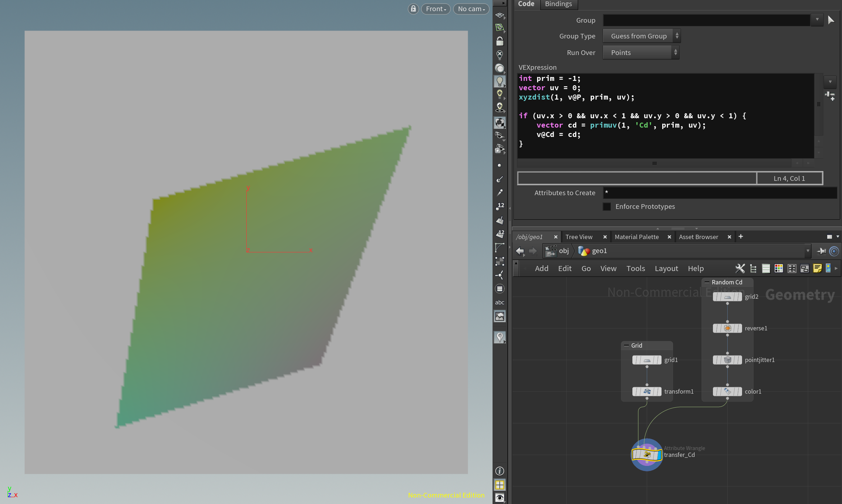Click the display points dot icon
Image resolution: width=842 pixels, height=504 pixels.
pyautogui.click(x=500, y=165)
